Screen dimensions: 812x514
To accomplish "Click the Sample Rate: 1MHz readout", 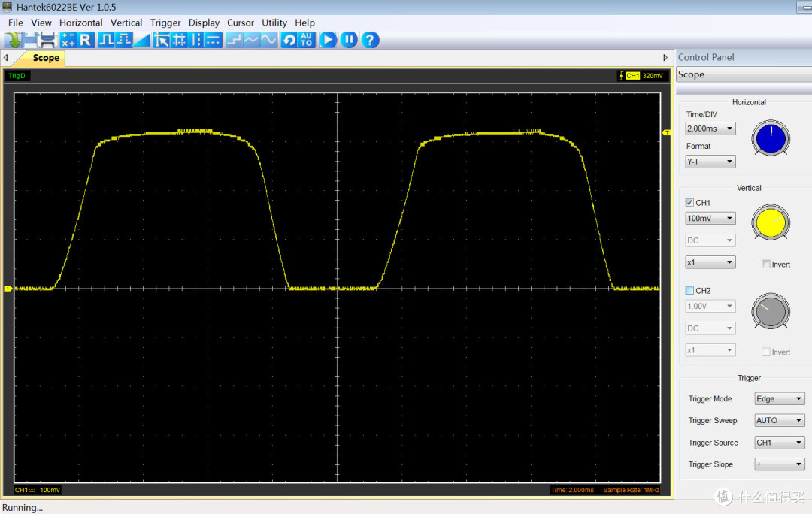I will (x=631, y=490).
